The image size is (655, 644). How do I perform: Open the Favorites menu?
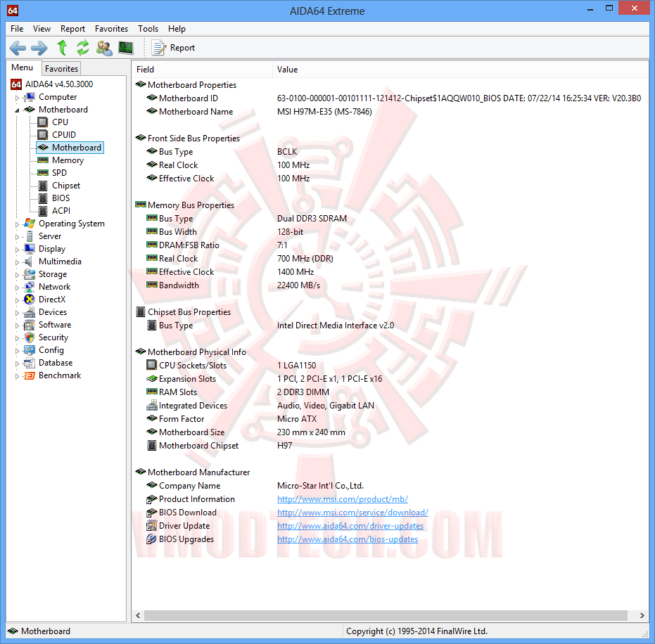point(112,29)
